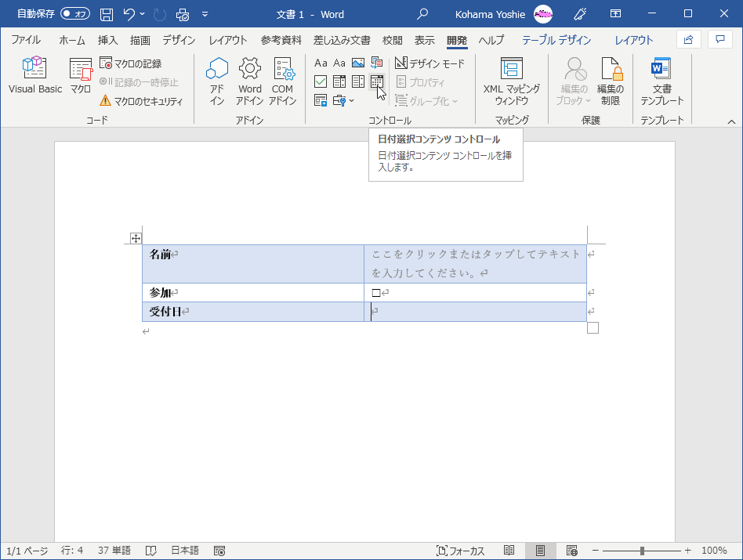The image size is (743, 560).
Task: Switch to References (参考資料) tab
Action: tap(281, 40)
